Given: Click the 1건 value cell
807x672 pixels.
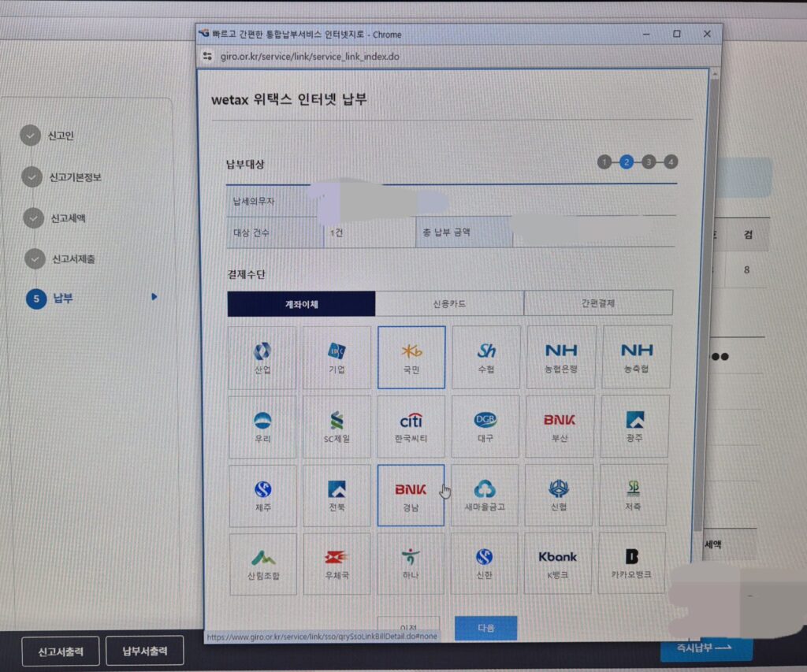Looking at the screenshot, I should [x=337, y=233].
